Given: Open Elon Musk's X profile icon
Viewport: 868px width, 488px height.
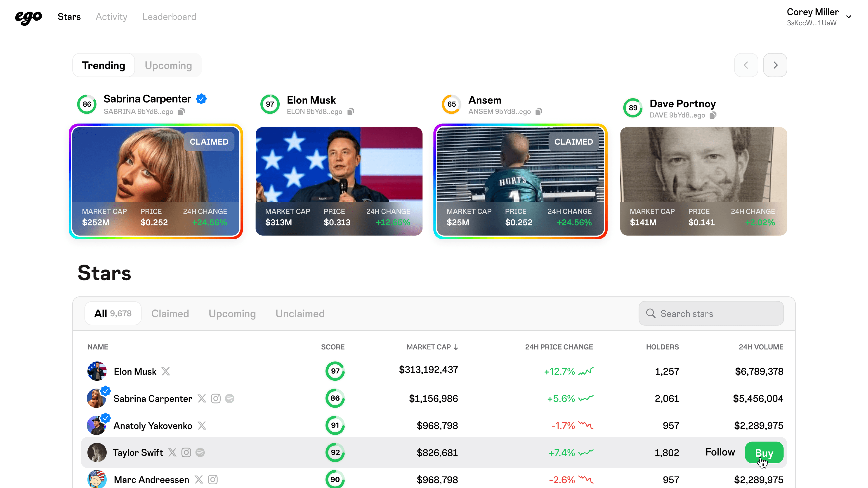Looking at the screenshot, I should [165, 371].
